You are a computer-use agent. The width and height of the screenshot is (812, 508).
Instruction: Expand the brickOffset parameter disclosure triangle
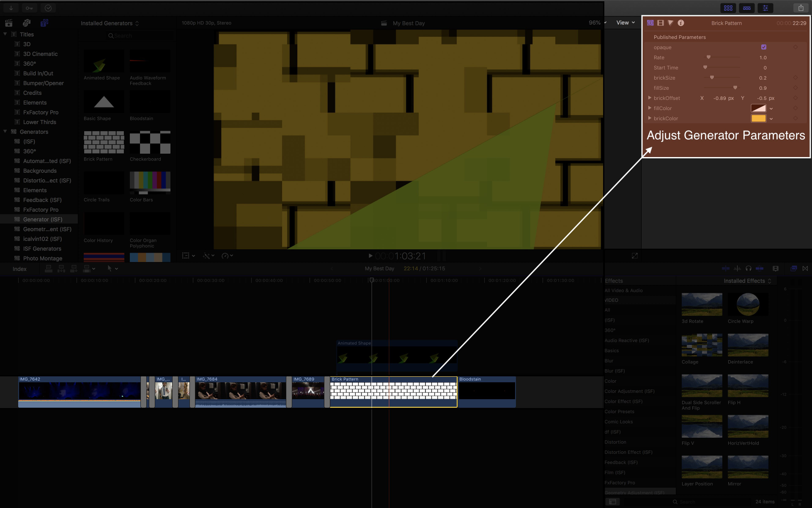point(650,98)
